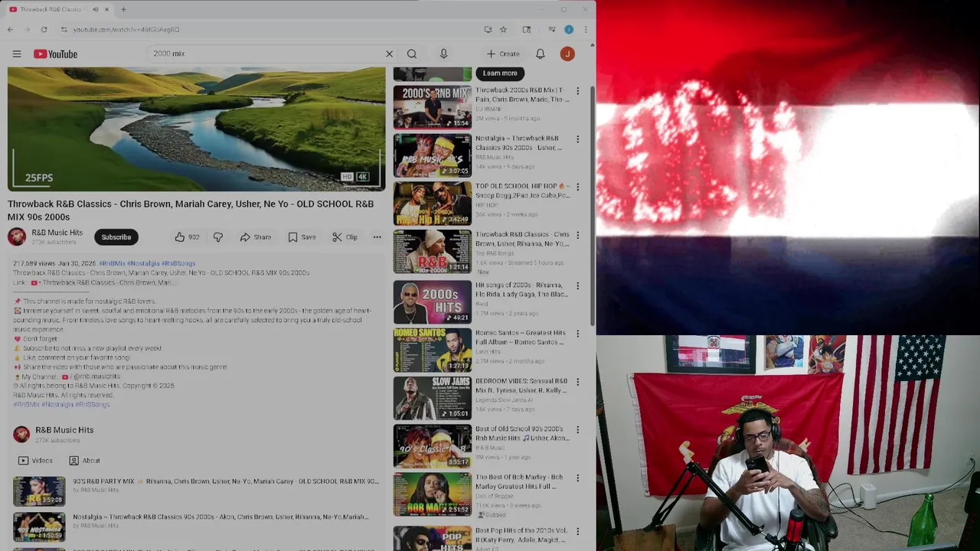Viewport: 980px width, 551px height.
Task: Run search with magnifier icon
Action: point(412,54)
